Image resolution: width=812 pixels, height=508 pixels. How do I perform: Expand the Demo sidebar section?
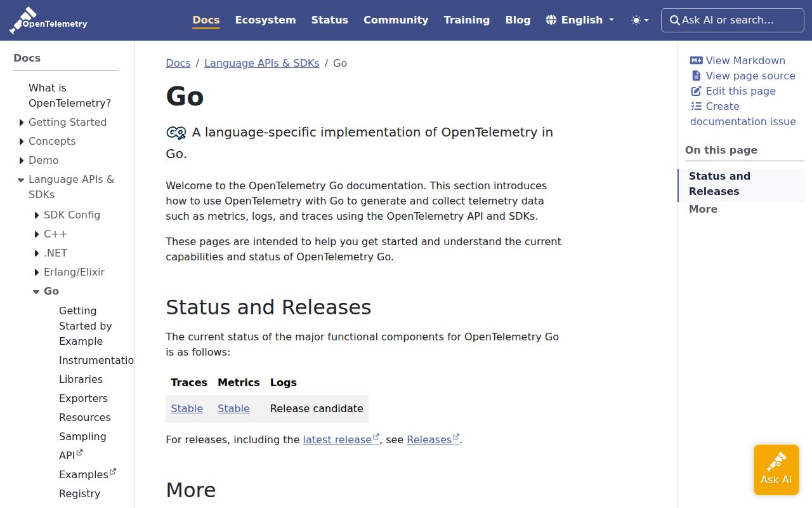22,161
